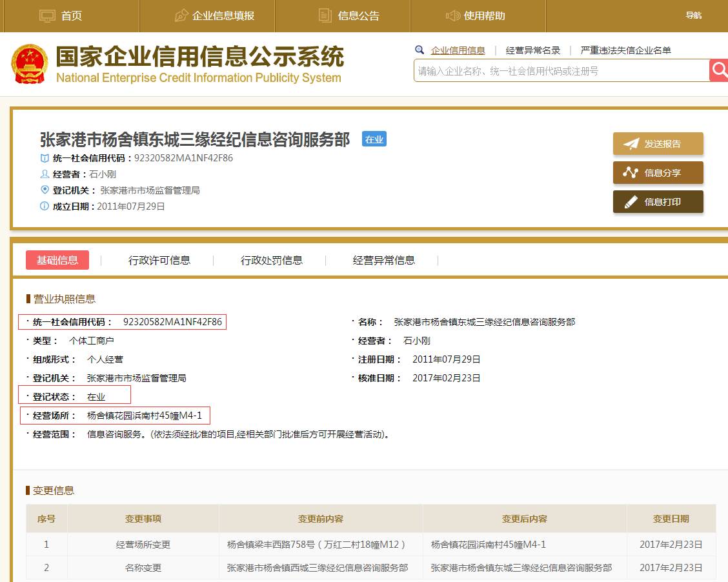Image resolution: width=728 pixels, height=582 pixels.
Task: Click the blue 在业 status badge
Action: tap(374, 139)
